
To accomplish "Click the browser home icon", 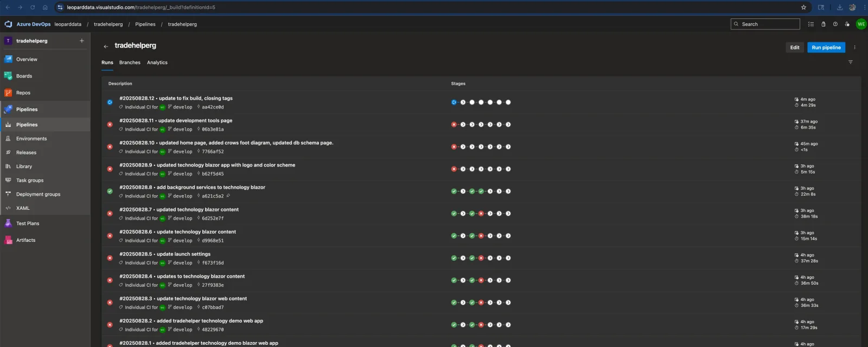I will pos(45,7).
